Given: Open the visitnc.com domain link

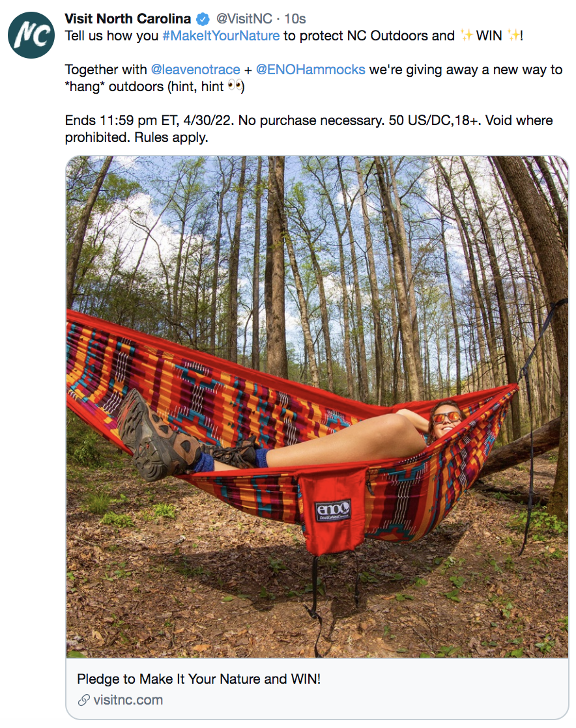Looking at the screenshot, I should click(128, 700).
